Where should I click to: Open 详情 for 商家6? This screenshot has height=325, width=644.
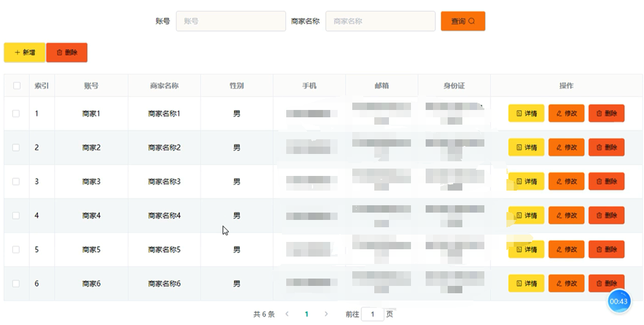coord(526,283)
